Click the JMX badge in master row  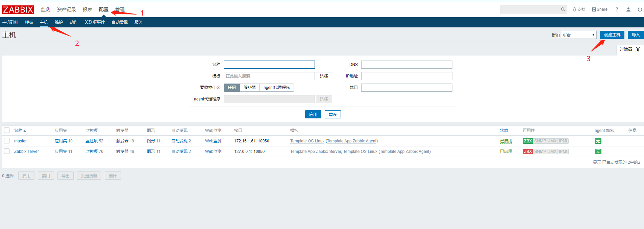click(552, 141)
